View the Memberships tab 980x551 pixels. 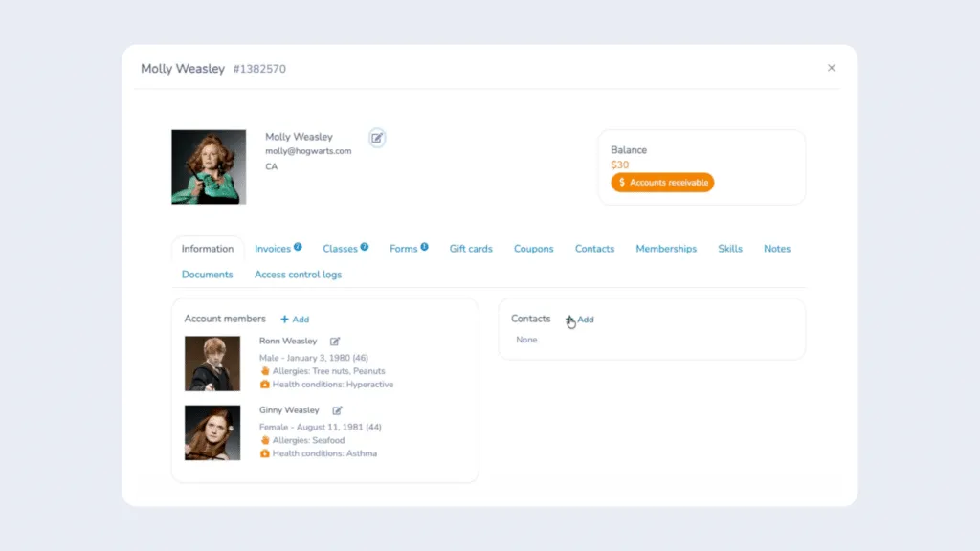pyautogui.click(x=666, y=249)
